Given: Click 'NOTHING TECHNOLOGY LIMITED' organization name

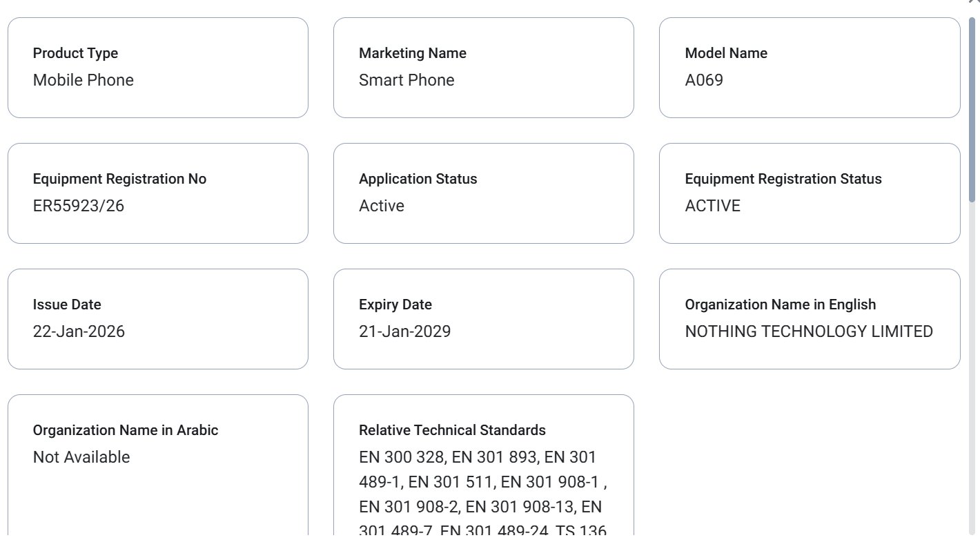Looking at the screenshot, I should [808, 331].
